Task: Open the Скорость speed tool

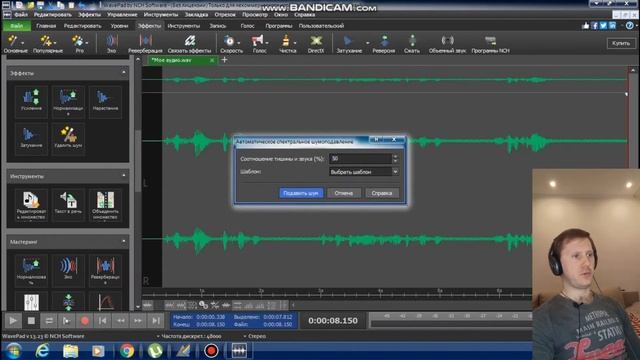Action: pos(231,44)
